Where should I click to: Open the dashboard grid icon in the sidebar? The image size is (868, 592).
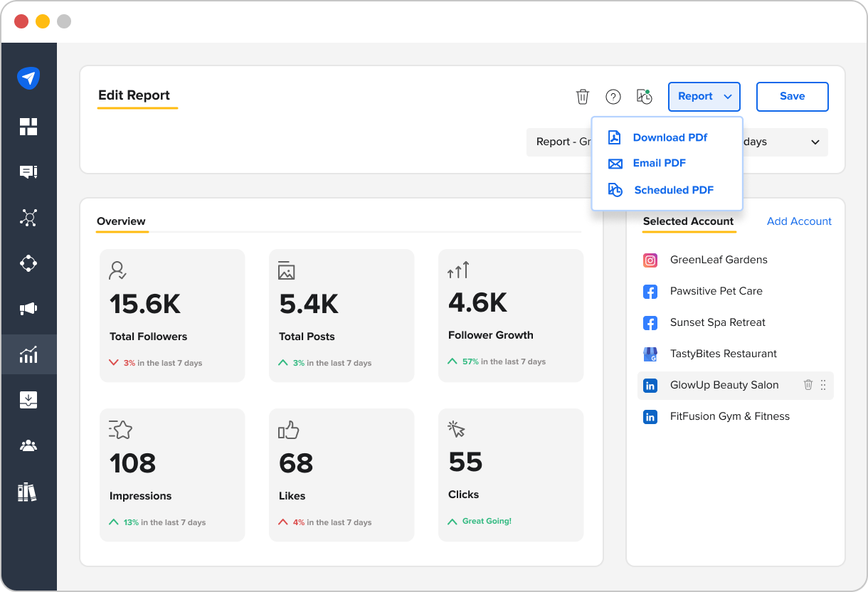28,127
